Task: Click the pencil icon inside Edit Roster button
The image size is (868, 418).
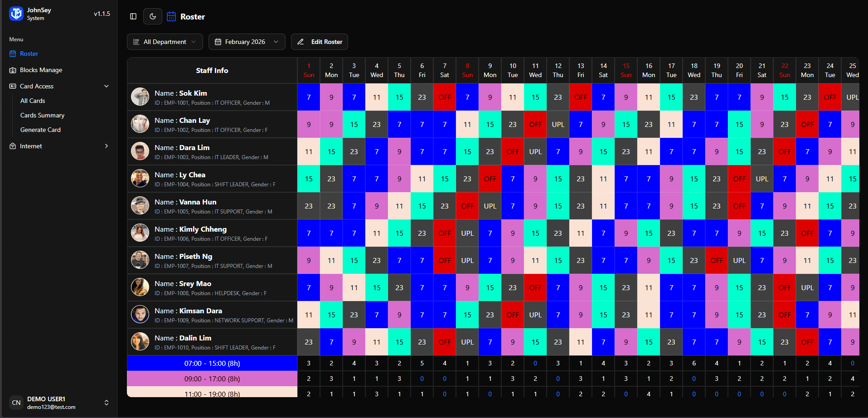Action: pyautogui.click(x=301, y=42)
